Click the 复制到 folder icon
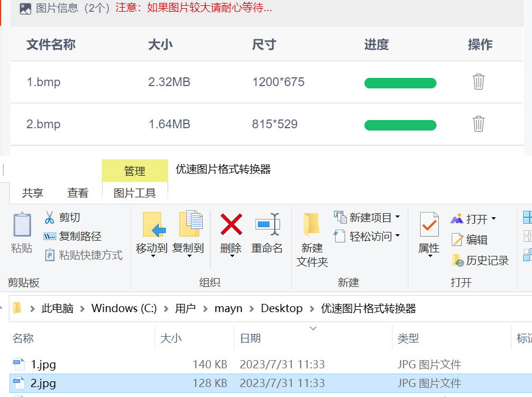 click(x=190, y=224)
